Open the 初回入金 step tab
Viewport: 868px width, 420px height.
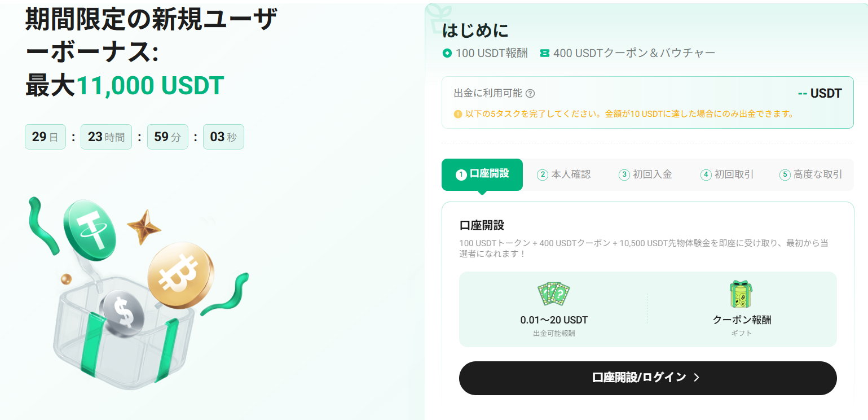click(647, 174)
